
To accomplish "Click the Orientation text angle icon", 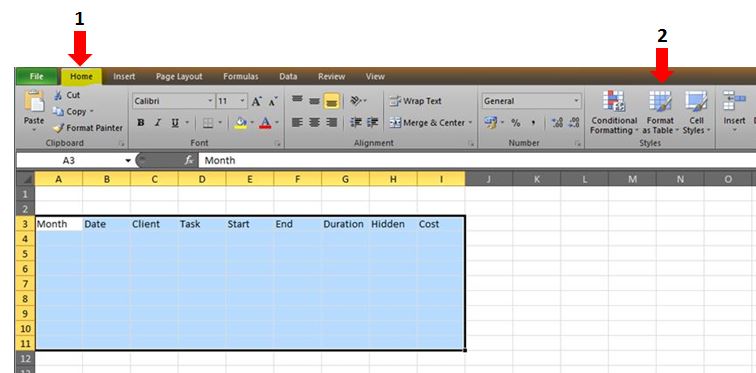I will tap(358, 101).
